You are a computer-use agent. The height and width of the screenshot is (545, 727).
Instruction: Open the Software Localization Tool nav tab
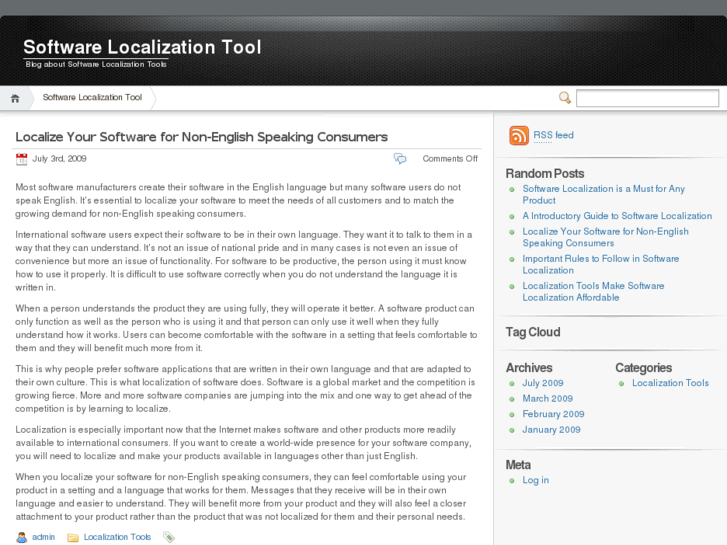click(92, 98)
